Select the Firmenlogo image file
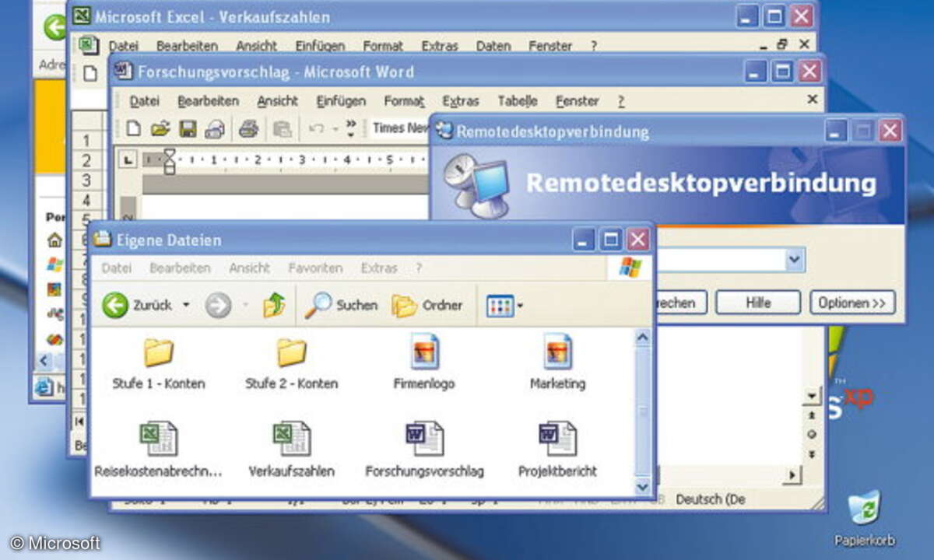Image resolution: width=934 pixels, height=560 pixels. coord(425,363)
